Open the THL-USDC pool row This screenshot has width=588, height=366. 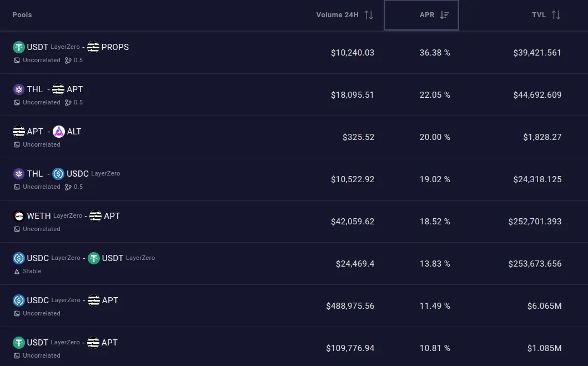[294, 179]
